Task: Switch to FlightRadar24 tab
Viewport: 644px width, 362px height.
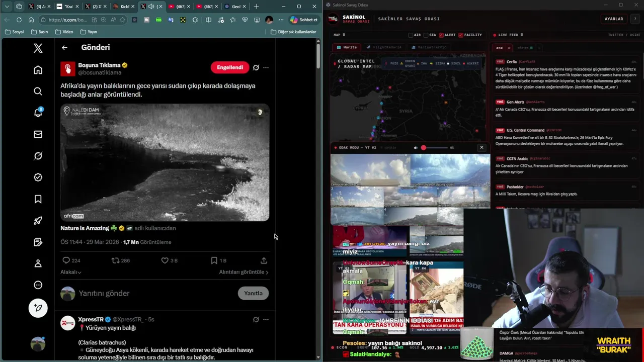Action: pyautogui.click(x=384, y=47)
